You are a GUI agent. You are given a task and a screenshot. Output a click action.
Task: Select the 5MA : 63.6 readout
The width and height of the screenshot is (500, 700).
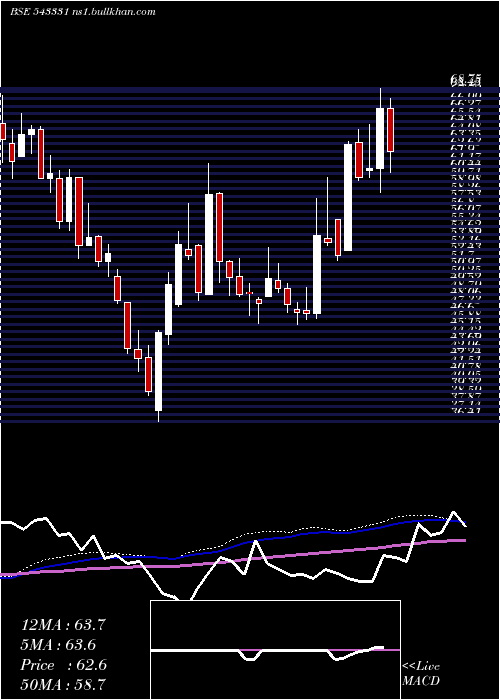[58, 645]
